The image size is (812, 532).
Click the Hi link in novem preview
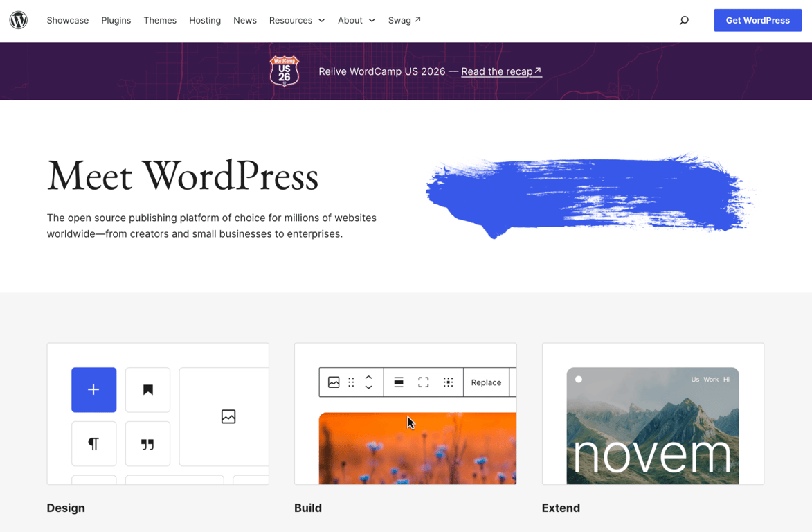(727, 379)
